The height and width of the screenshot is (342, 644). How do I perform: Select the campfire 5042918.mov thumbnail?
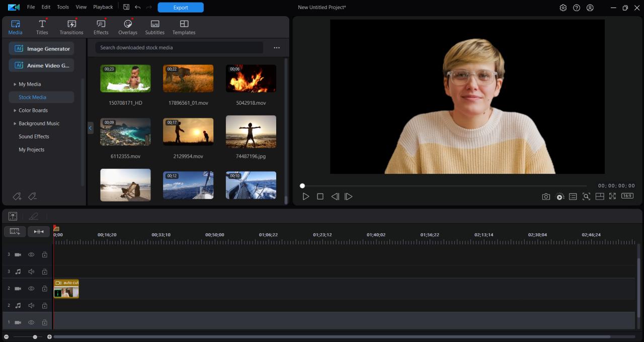pyautogui.click(x=251, y=79)
